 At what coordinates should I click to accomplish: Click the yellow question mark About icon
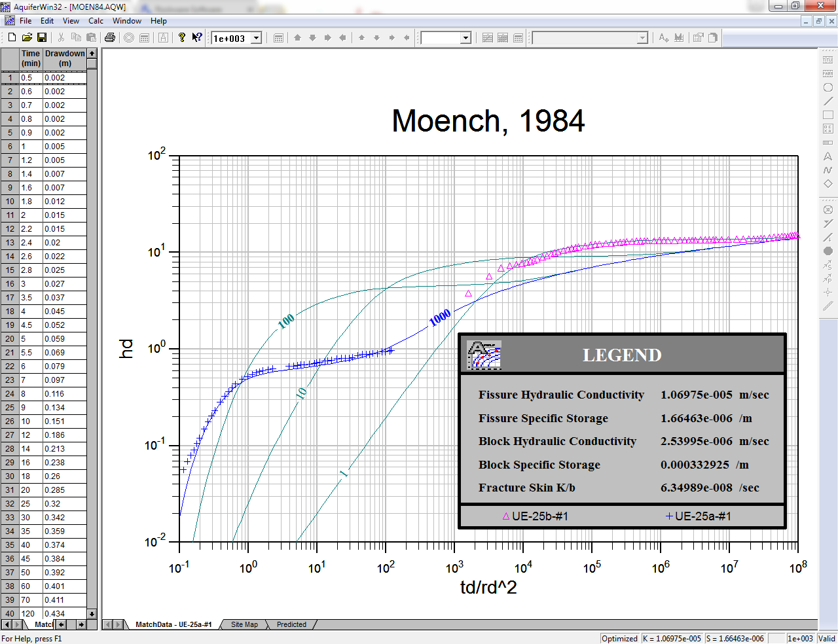[182, 38]
